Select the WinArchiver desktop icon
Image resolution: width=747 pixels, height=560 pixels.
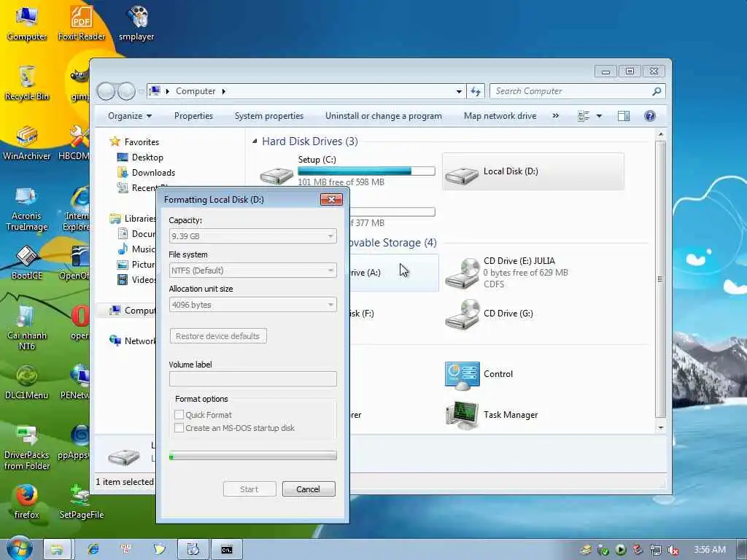[x=27, y=143]
